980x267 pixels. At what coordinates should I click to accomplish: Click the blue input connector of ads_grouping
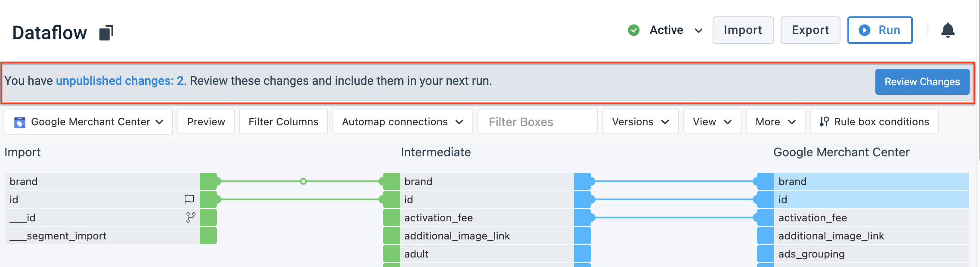[766, 254]
